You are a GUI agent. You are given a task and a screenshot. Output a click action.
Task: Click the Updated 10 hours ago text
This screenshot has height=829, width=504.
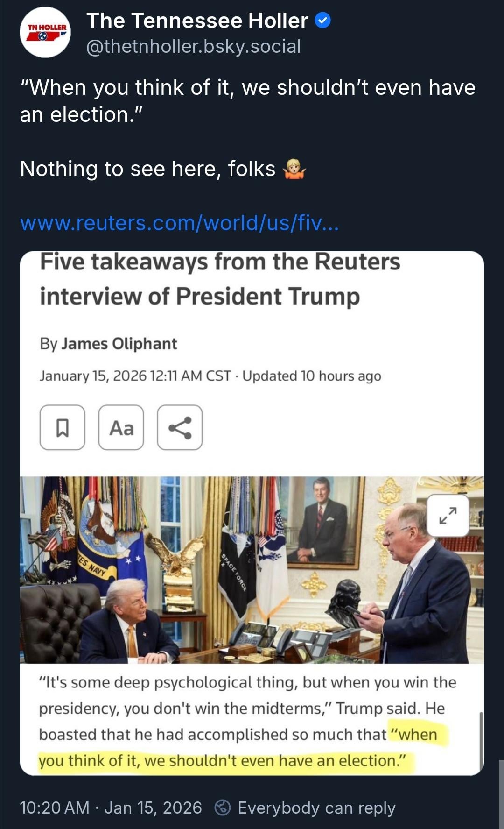[312, 376]
